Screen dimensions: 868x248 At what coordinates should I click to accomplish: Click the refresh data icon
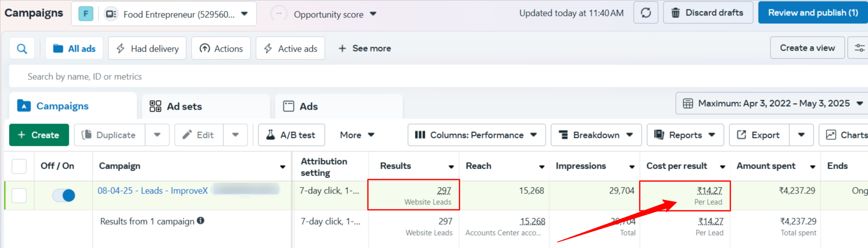click(x=646, y=13)
